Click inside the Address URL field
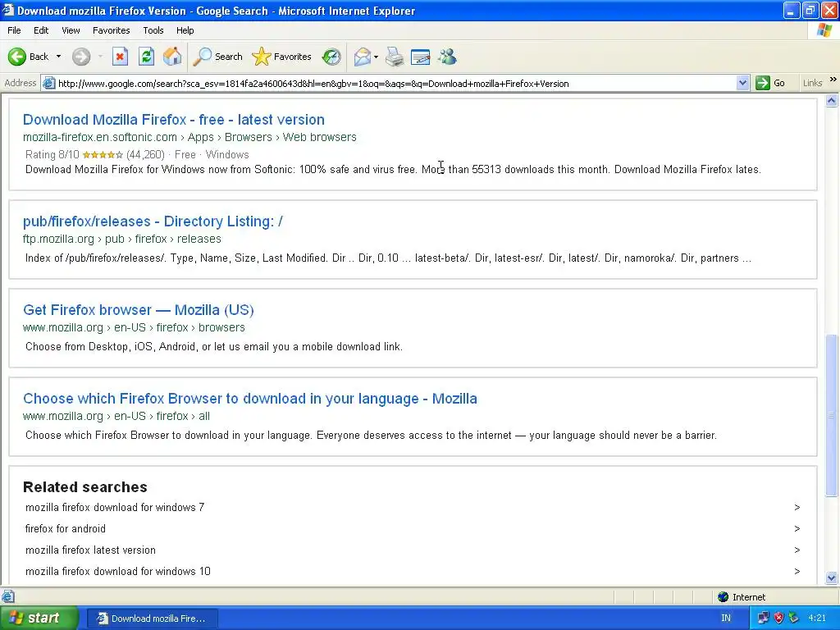This screenshot has width=840, height=630. click(x=396, y=84)
